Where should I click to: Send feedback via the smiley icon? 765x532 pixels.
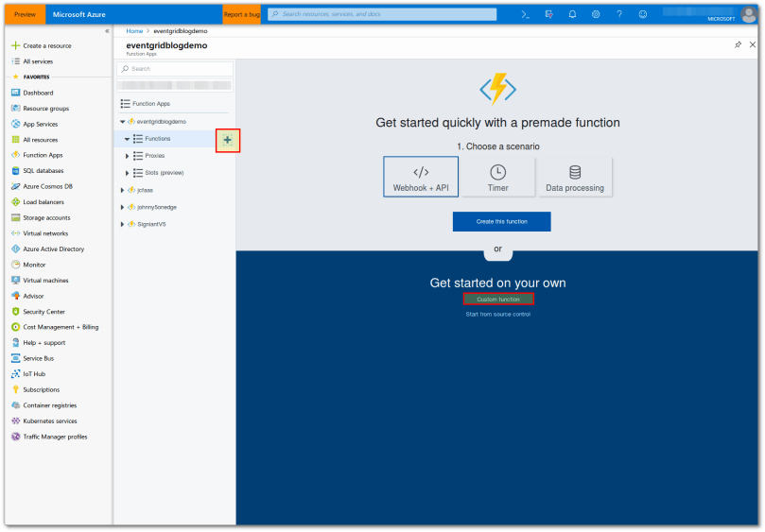[x=643, y=14]
